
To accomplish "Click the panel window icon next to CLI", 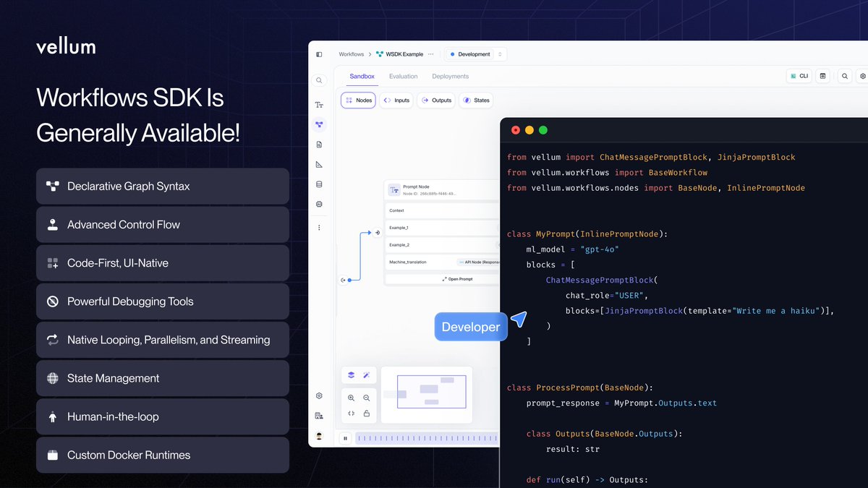I will (x=823, y=76).
